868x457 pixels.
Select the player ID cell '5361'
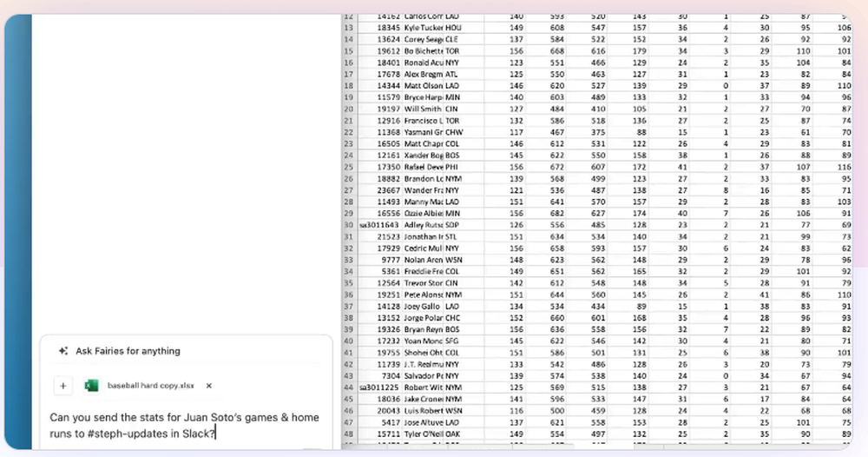[x=380, y=271]
